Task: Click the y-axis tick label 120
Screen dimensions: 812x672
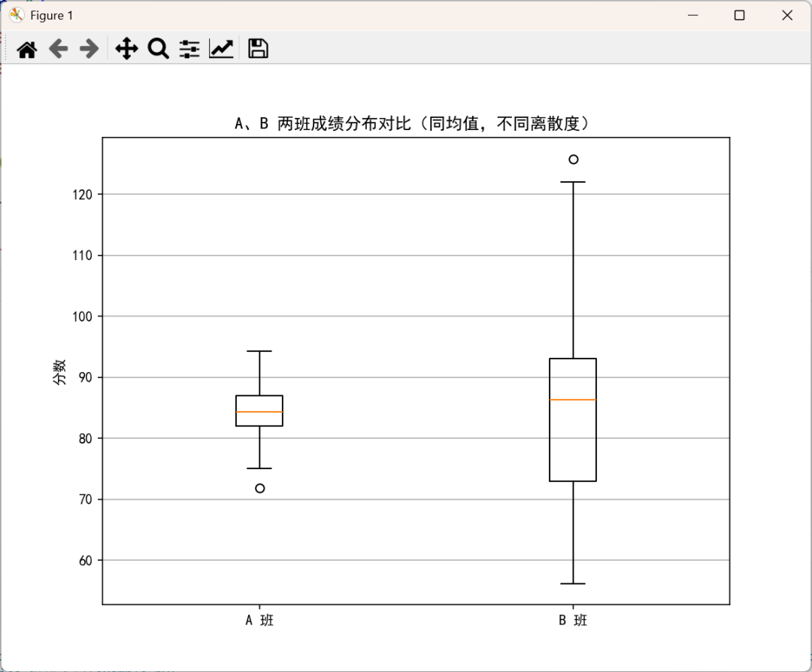Action: tap(83, 195)
